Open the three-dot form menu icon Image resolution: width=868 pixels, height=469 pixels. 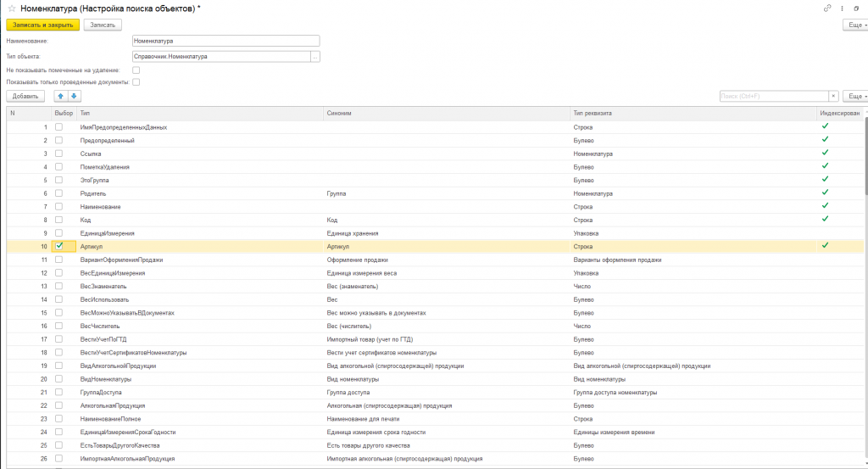[843, 8]
